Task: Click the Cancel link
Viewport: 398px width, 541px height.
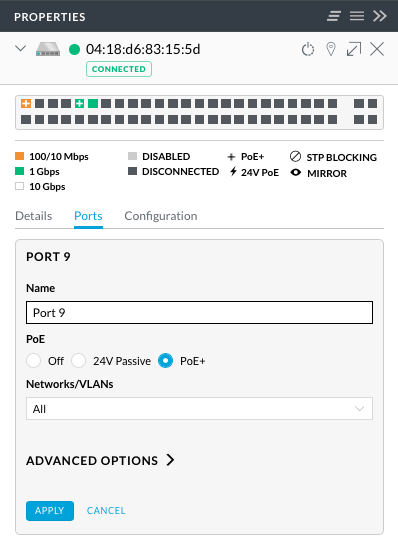Action: 106,511
